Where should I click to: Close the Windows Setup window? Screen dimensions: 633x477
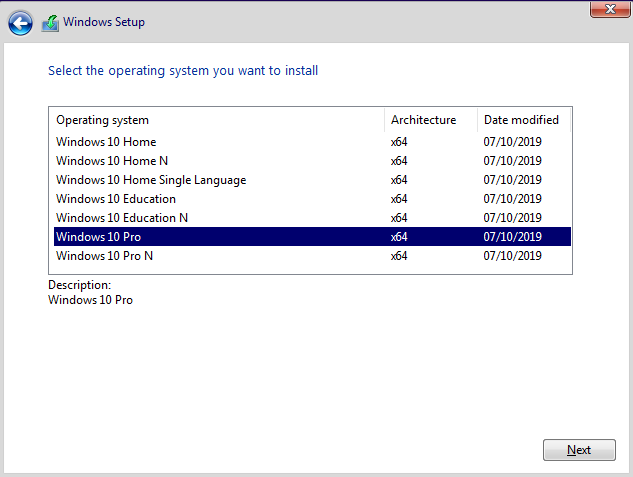[610, 9]
